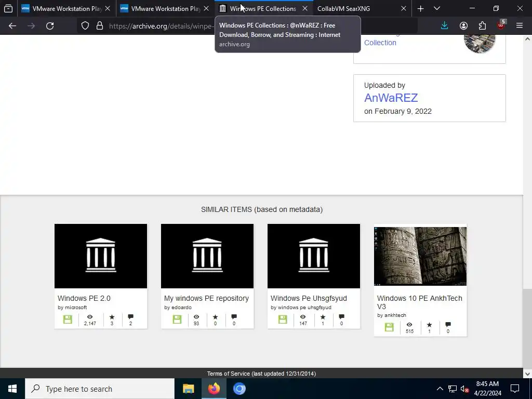Open the Windows PE 2.0 thumbnail

(101, 256)
